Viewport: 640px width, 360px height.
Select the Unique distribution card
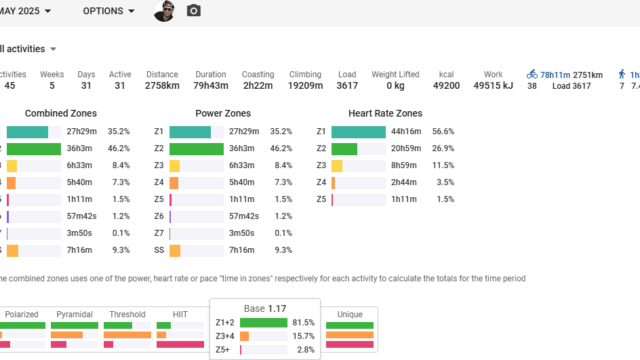pyautogui.click(x=350, y=330)
